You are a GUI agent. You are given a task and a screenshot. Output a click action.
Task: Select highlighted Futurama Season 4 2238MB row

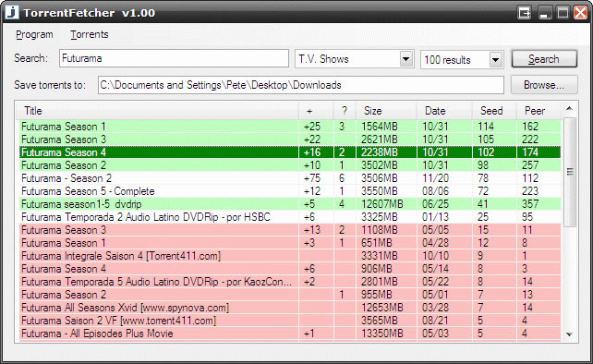click(x=290, y=152)
